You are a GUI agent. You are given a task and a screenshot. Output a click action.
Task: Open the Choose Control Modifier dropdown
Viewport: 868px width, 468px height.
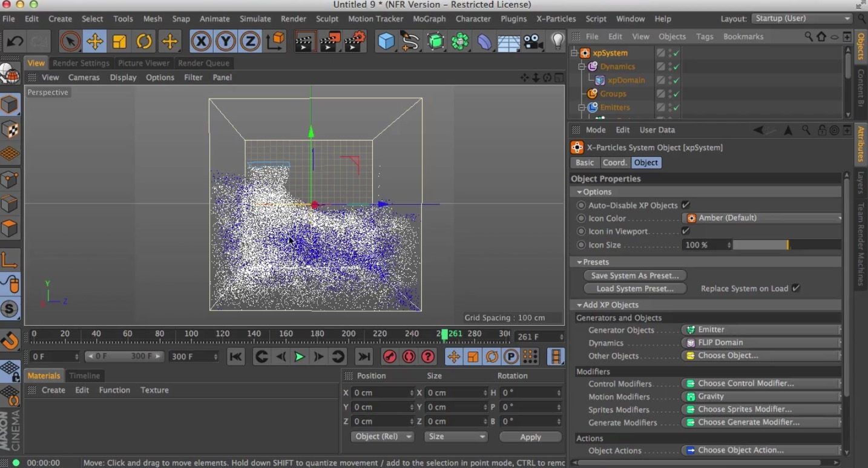761,383
